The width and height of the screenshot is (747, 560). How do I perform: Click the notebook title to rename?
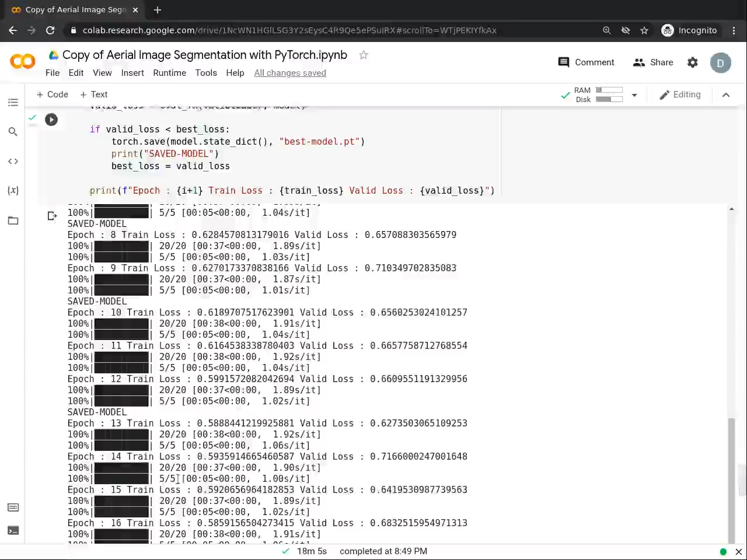point(204,55)
